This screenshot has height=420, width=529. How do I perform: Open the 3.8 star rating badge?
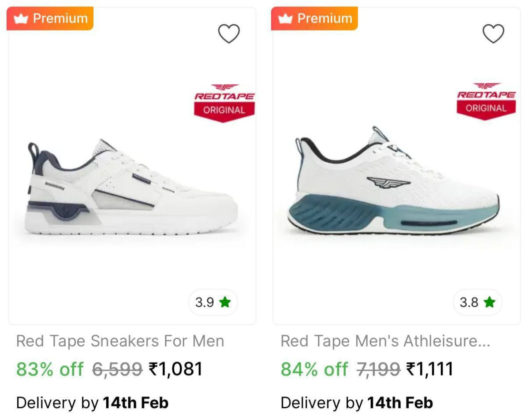pyautogui.click(x=477, y=302)
